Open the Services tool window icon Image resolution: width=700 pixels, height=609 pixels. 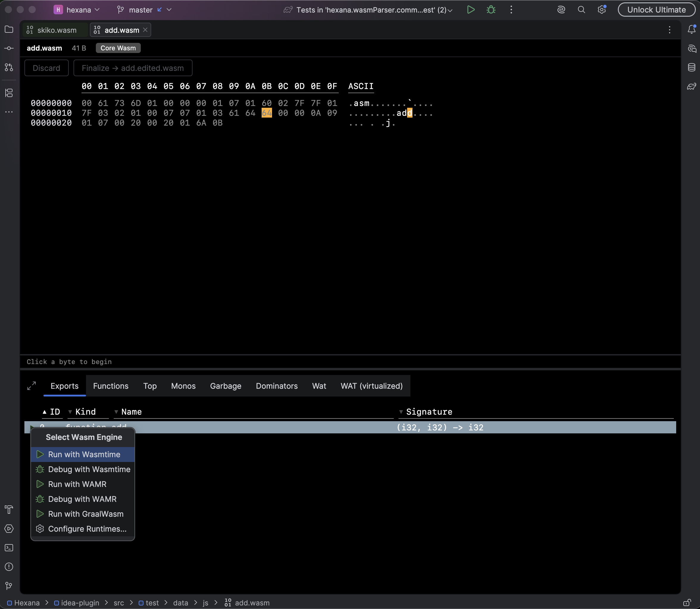pos(9,529)
